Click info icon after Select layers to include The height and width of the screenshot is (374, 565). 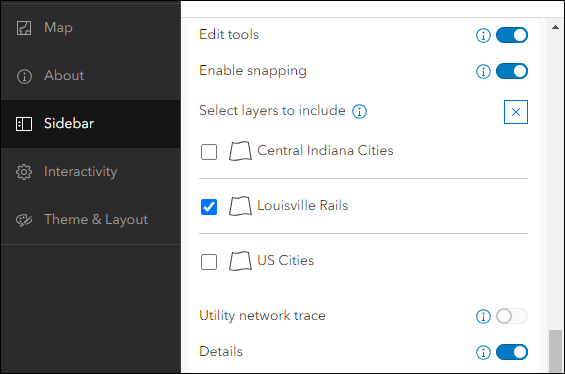pyautogui.click(x=359, y=111)
